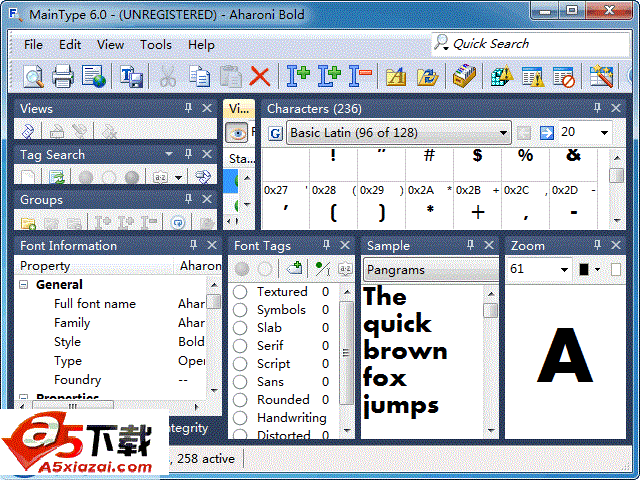Click the font conflicts warning grid icon
640x480 pixels.
pyautogui.click(x=502, y=76)
